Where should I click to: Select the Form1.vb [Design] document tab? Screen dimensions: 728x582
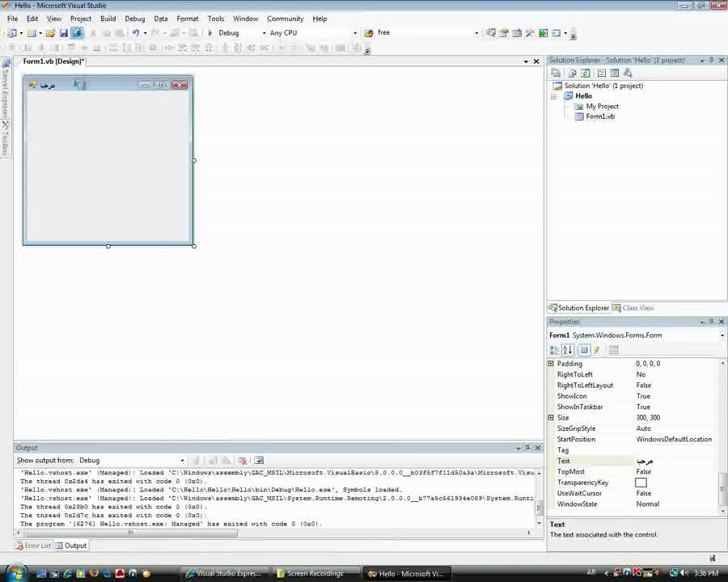(53, 61)
